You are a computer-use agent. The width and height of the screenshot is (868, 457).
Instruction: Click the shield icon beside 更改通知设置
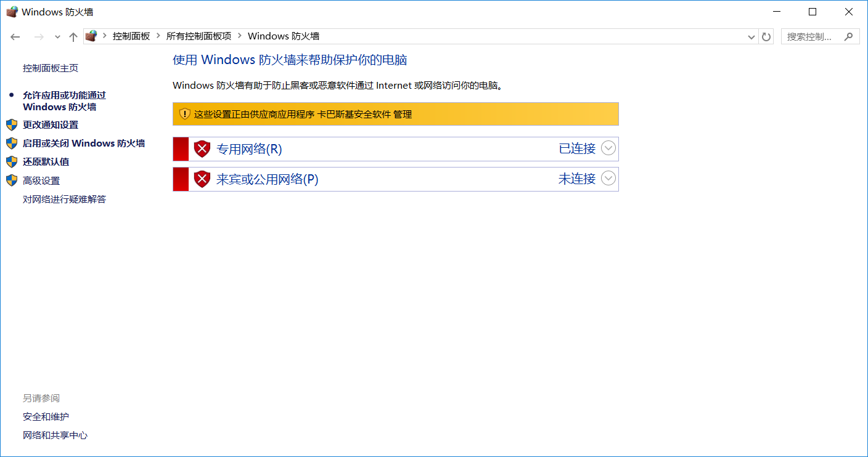[x=12, y=125]
